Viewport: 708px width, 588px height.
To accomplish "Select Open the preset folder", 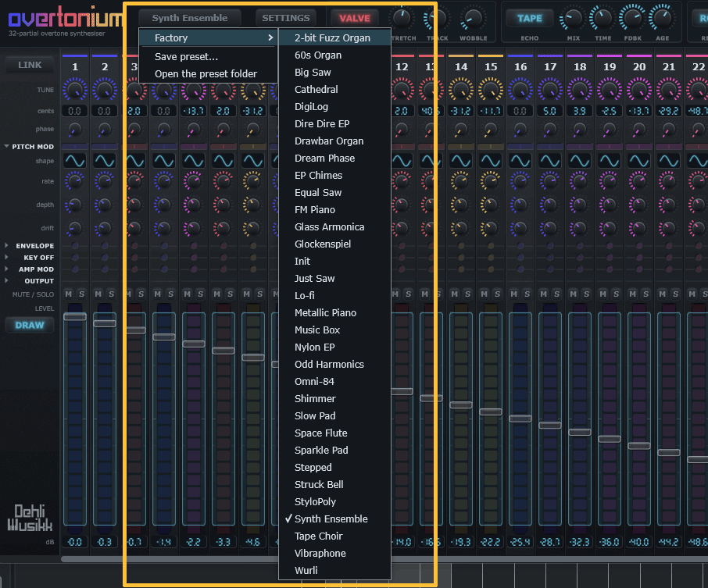I will pos(208,73).
